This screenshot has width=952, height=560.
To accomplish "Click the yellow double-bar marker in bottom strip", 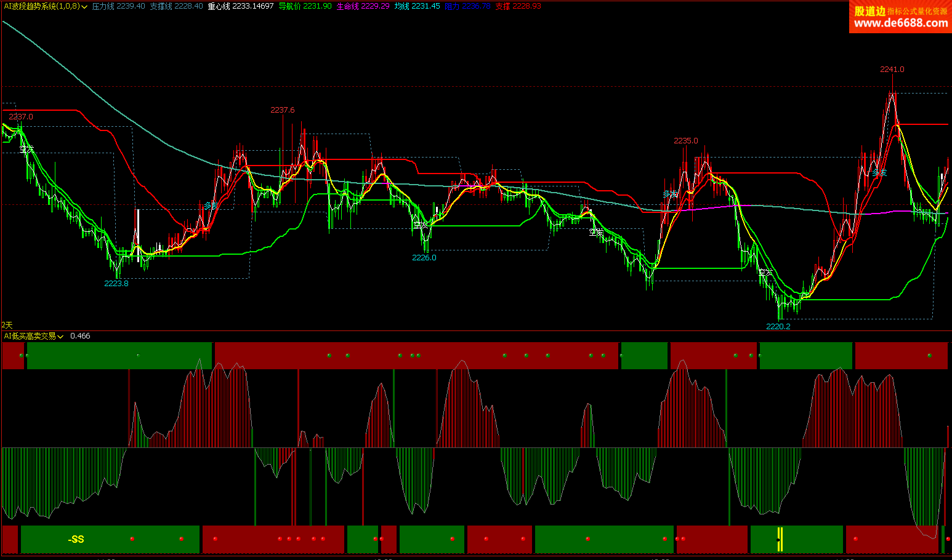I will point(780,539).
